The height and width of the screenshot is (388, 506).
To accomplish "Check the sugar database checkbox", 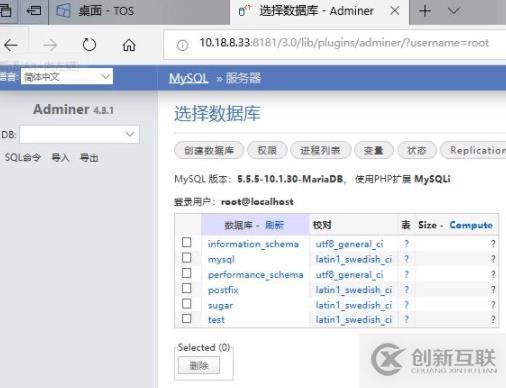I will point(187,304).
